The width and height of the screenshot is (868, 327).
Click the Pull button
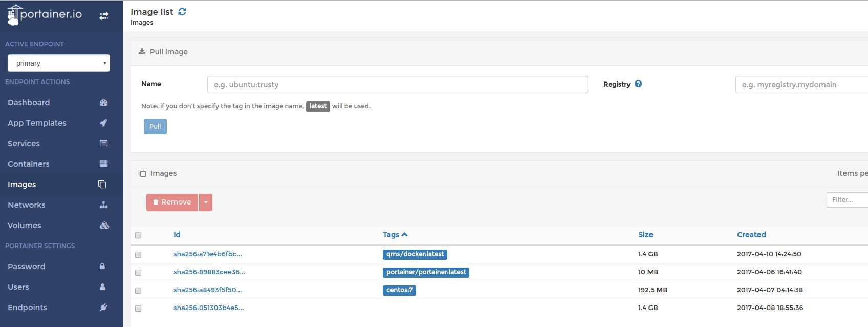click(x=155, y=127)
